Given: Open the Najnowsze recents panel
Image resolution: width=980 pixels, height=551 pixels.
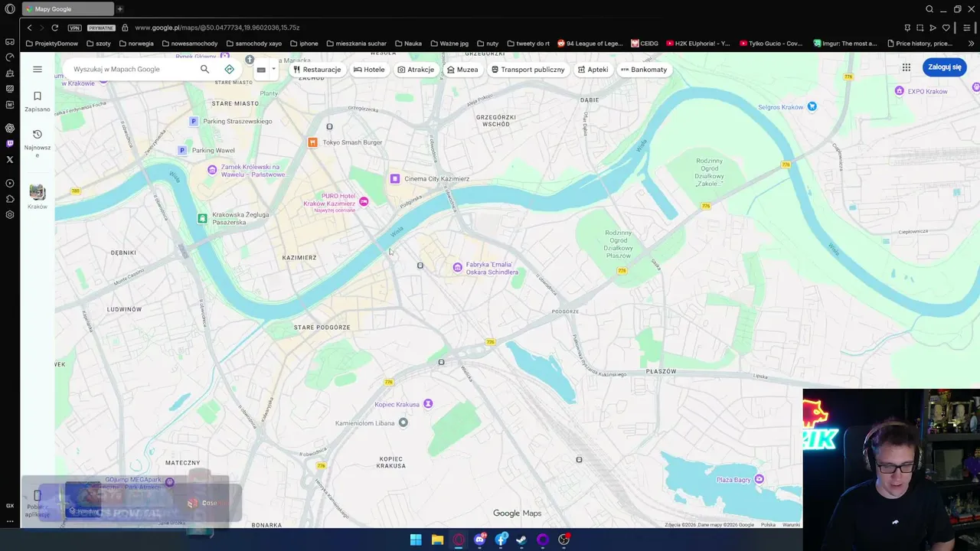Looking at the screenshot, I should click(x=37, y=143).
